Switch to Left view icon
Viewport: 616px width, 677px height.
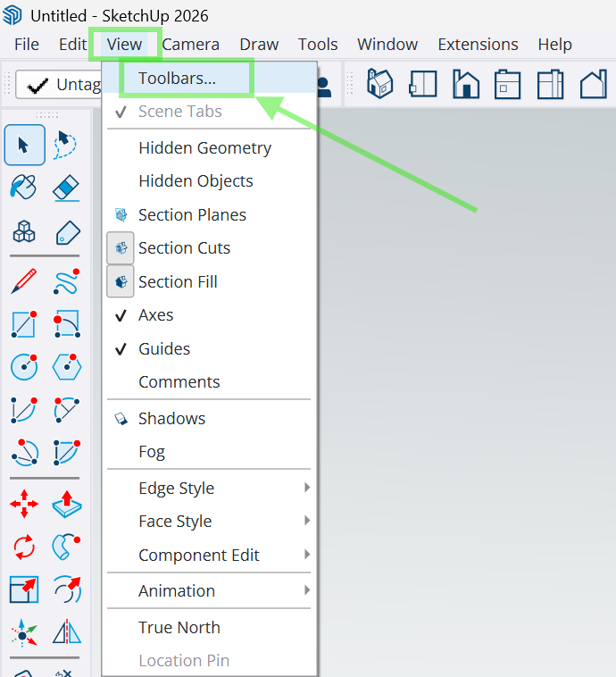coord(594,84)
